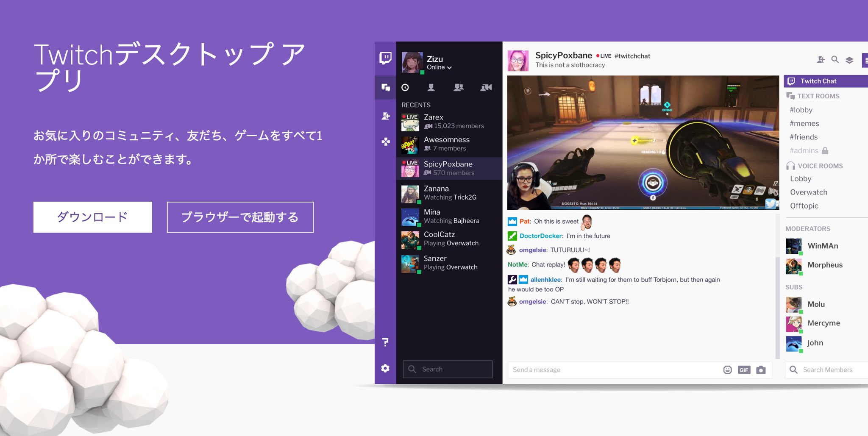Image resolution: width=868 pixels, height=436 pixels.
Task: Open conversation with CoolCatz
Action: click(449, 239)
